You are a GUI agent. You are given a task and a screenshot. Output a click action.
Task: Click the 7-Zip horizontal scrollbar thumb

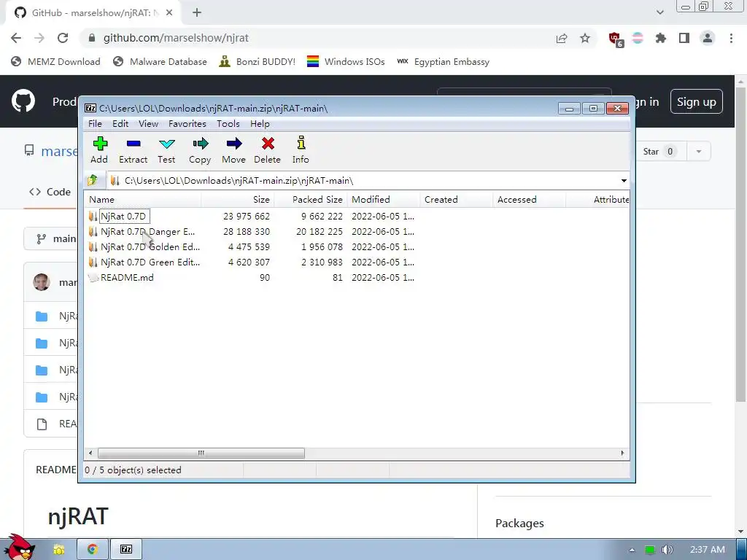click(x=201, y=453)
